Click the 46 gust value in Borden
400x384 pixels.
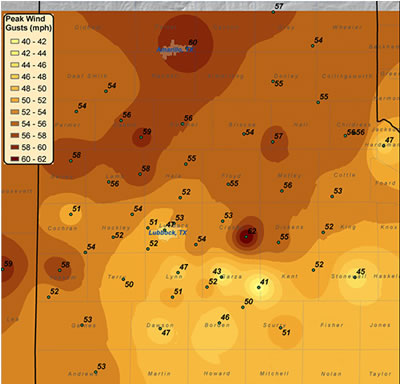tap(225, 317)
